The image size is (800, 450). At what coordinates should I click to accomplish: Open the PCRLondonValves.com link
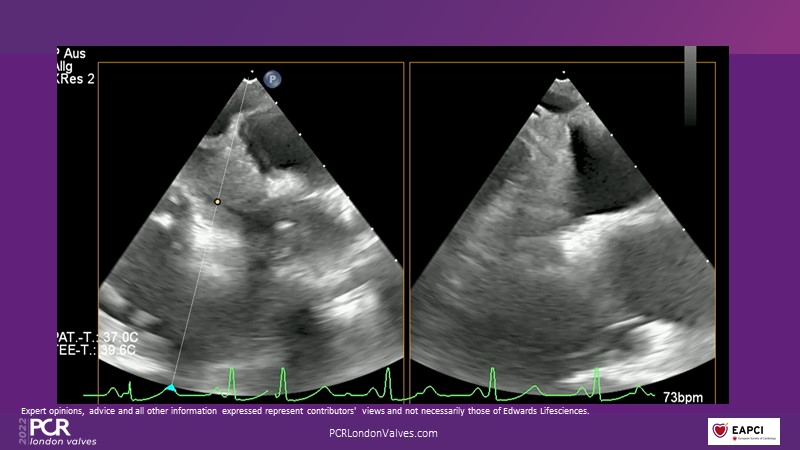click(383, 433)
